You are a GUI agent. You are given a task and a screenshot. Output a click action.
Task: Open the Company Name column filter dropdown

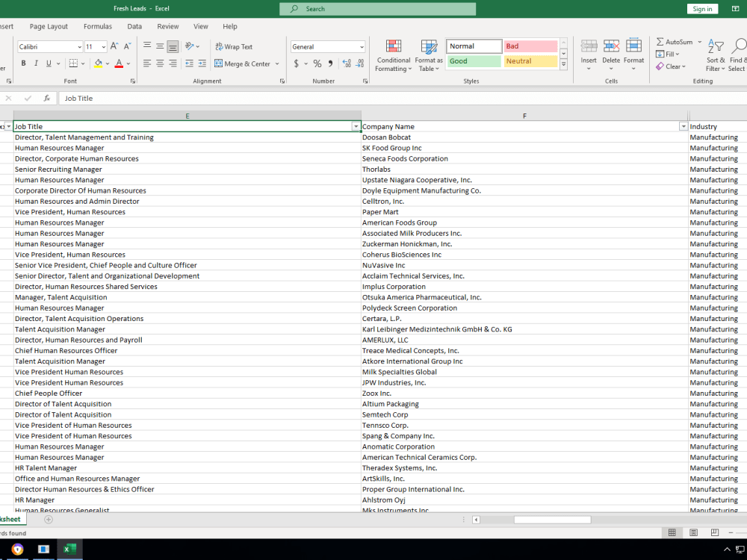pyautogui.click(x=684, y=127)
